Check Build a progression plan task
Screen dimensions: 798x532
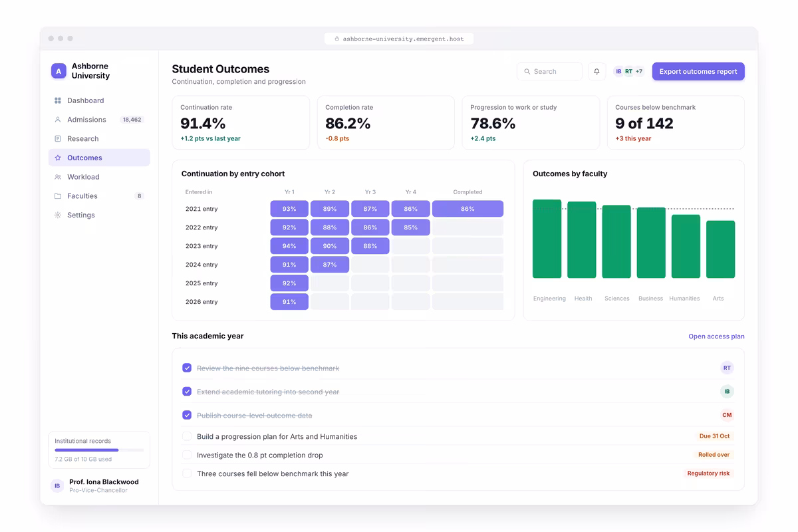coord(187,436)
